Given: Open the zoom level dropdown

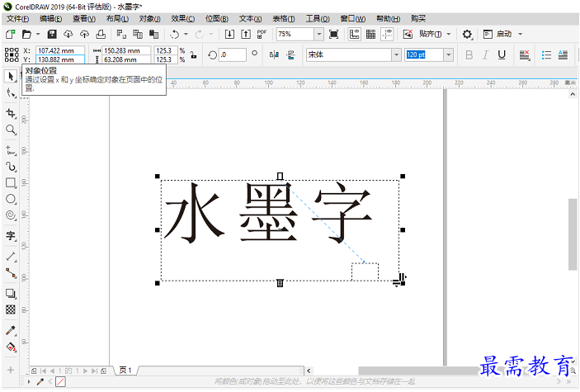Looking at the screenshot, I should (x=318, y=34).
